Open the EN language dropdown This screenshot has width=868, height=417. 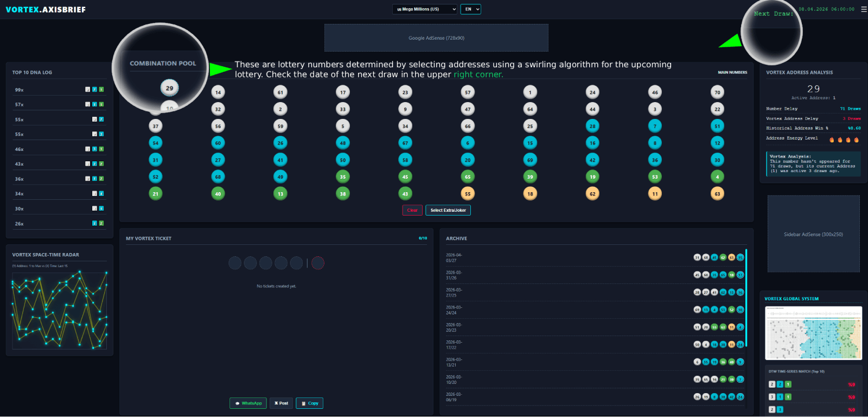coord(470,9)
